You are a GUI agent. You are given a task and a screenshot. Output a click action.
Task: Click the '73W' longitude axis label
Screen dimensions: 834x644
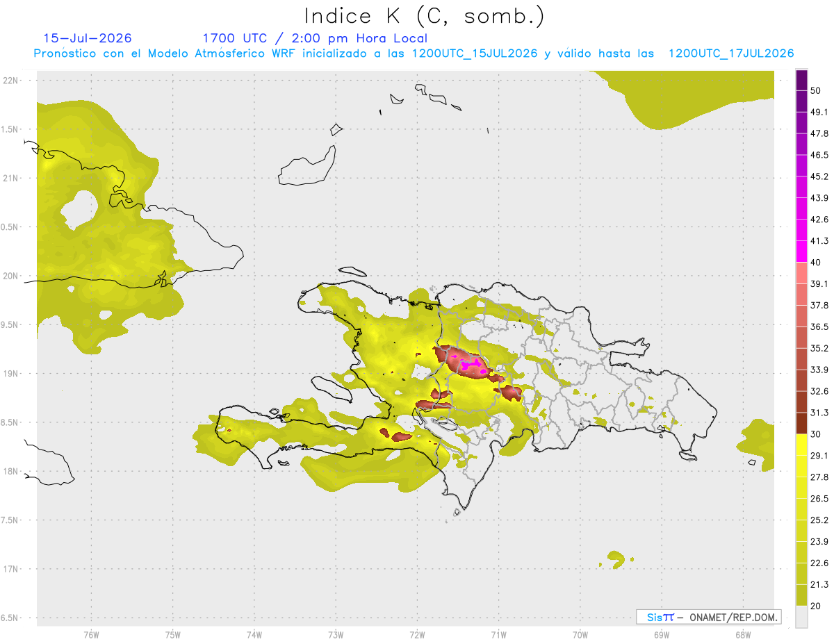tap(336, 634)
